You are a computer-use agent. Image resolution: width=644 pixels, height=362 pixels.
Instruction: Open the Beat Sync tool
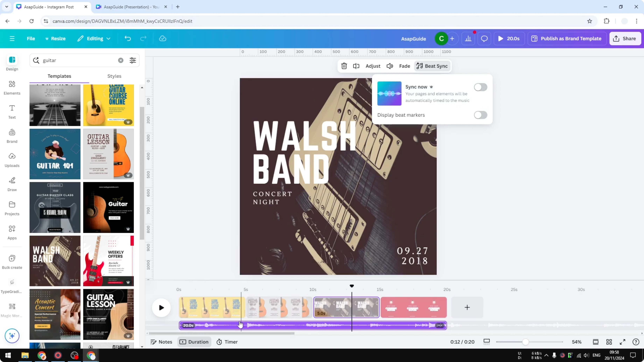[x=432, y=66]
